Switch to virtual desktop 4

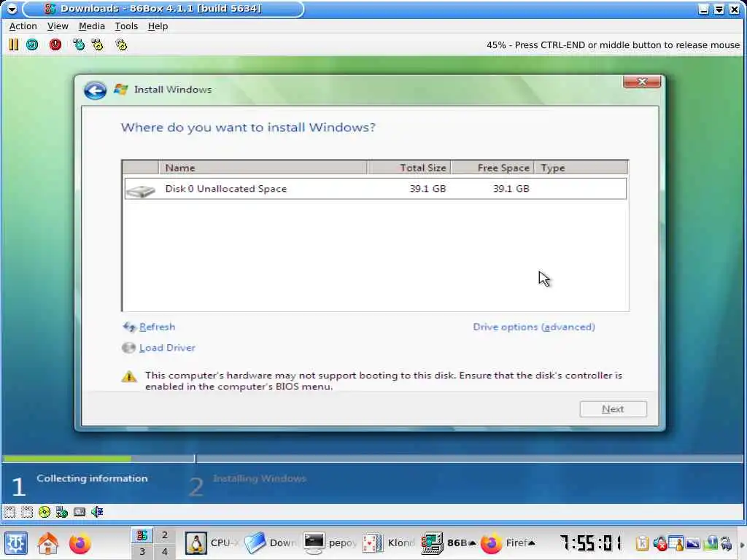coord(164,551)
